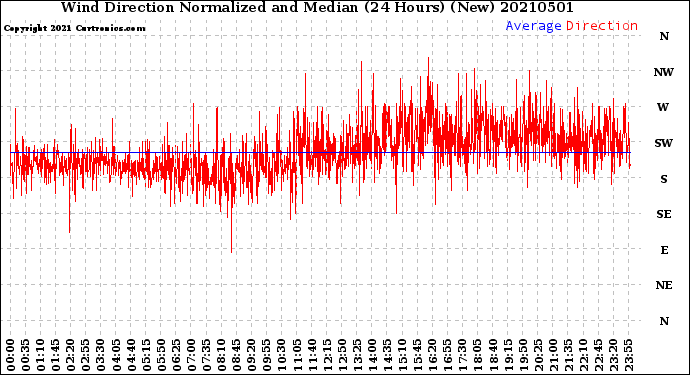Click the 05:50 time axis label
This screenshot has width=690, height=375.
(161, 355)
